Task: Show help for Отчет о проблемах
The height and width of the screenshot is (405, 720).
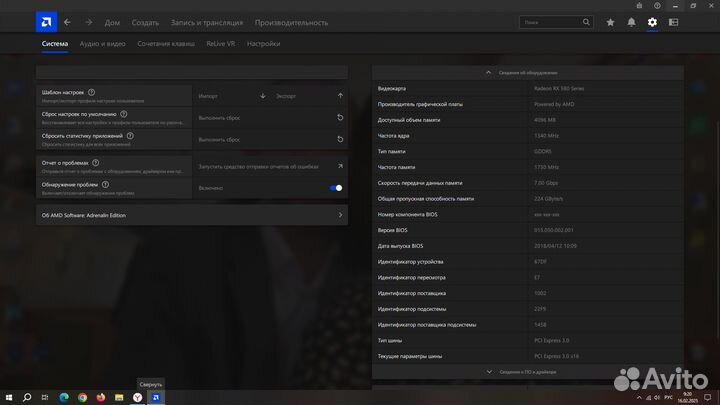Action: (x=96, y=163)
